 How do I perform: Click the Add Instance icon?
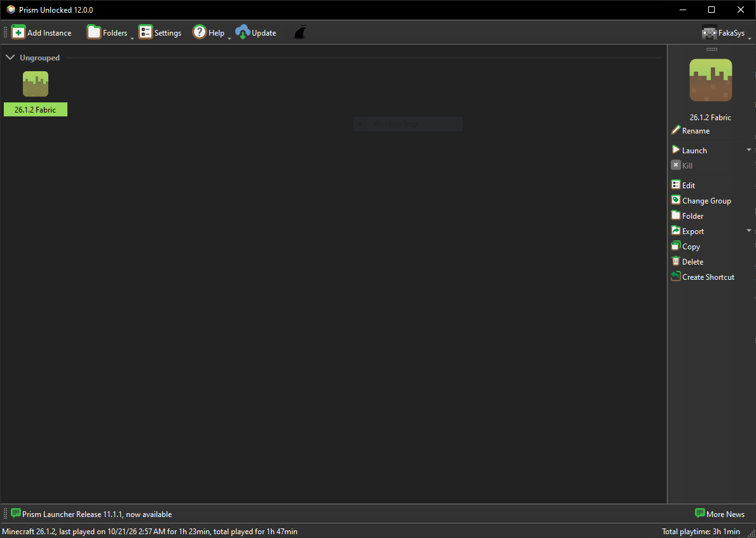coord(18,32)
